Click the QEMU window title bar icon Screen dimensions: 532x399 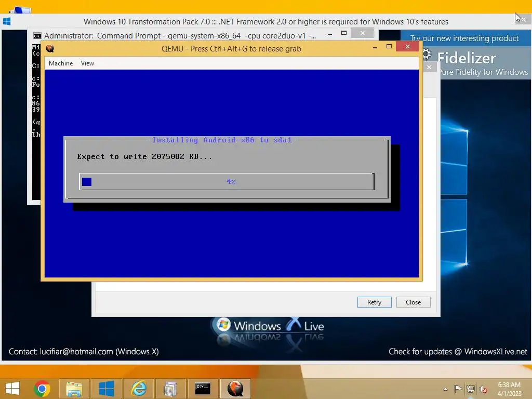pos(50,48)
